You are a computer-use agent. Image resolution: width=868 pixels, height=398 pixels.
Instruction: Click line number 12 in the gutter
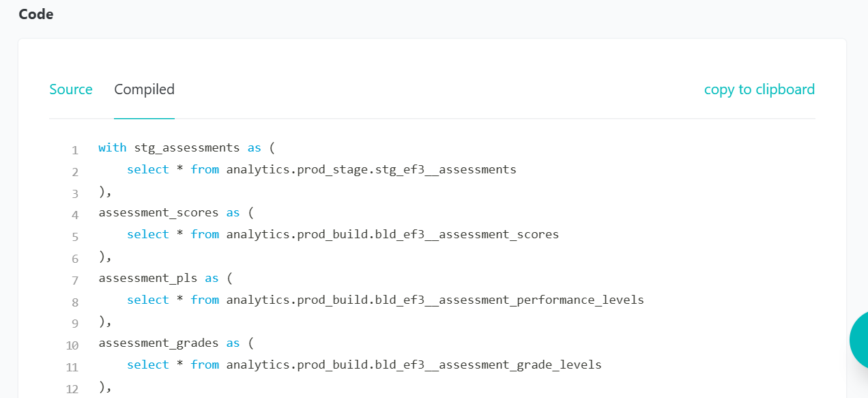click(x=72, y=388)
